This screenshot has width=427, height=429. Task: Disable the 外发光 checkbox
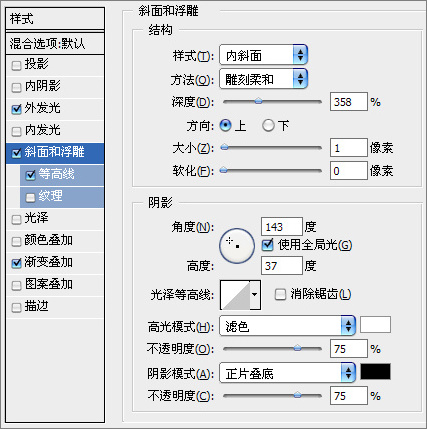click(x=16, y=109)
